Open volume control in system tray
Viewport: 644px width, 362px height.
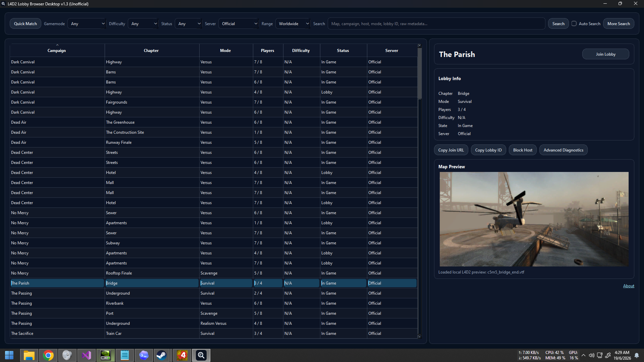[592, 355]
